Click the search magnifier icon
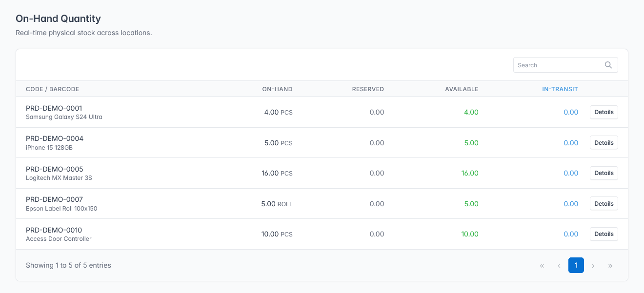The height and width of the screenshot is (293, 644). 608,65
